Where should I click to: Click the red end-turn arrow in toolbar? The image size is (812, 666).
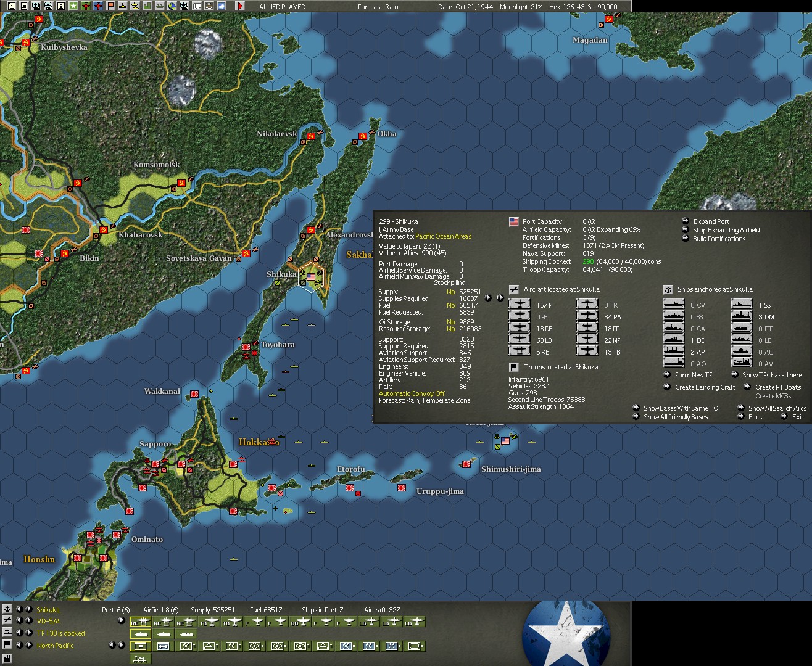tap(240, 6)
